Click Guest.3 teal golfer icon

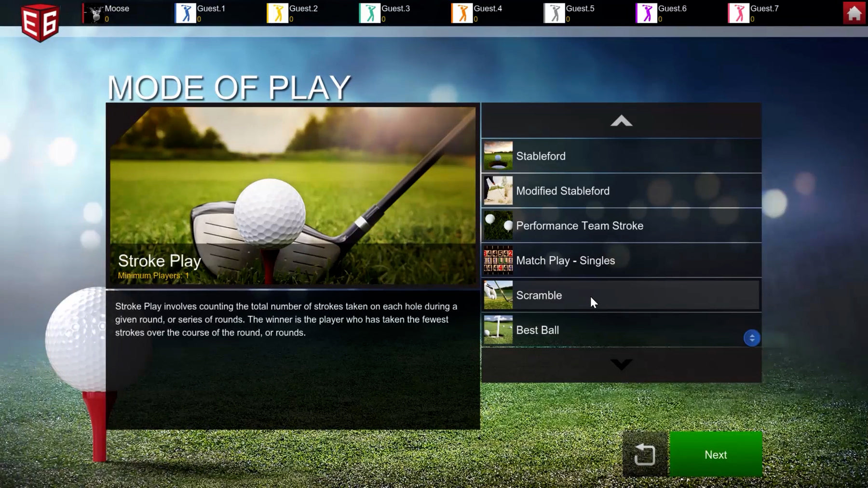(x=370, y=13)
